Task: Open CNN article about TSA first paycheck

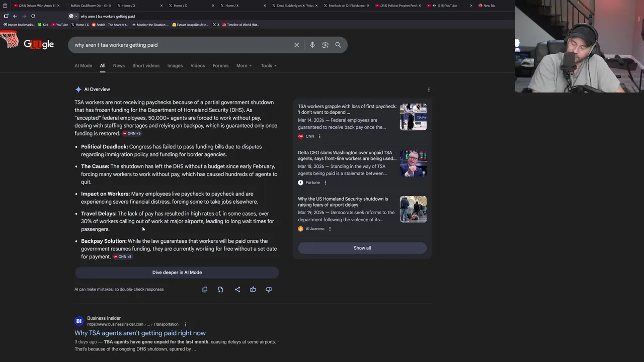Action: (347, 110)
